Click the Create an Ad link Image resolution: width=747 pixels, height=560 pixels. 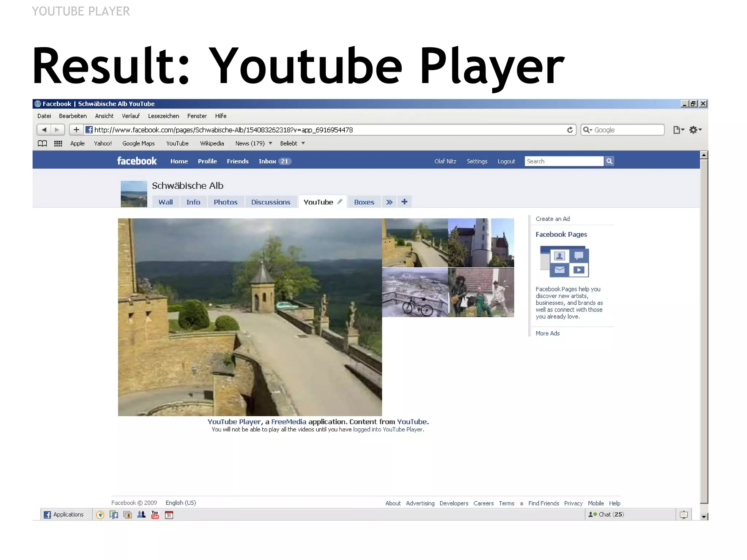pos(553,219)
